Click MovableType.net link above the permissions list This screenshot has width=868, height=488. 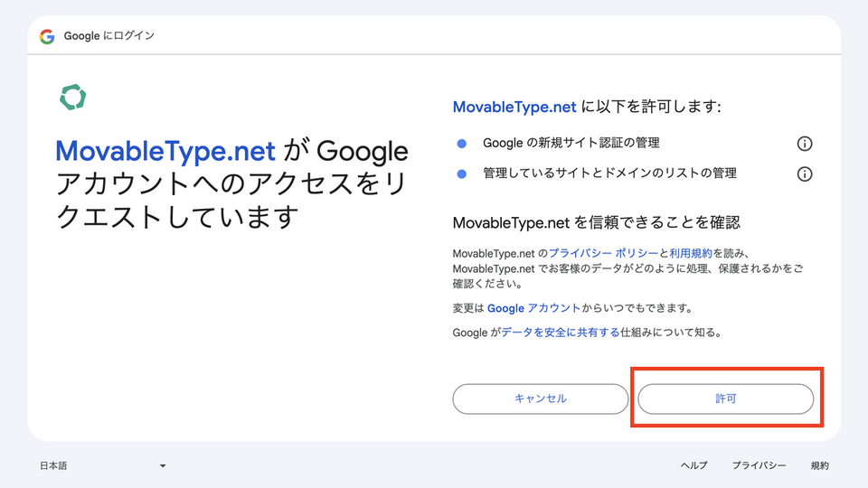click(514, 107)
